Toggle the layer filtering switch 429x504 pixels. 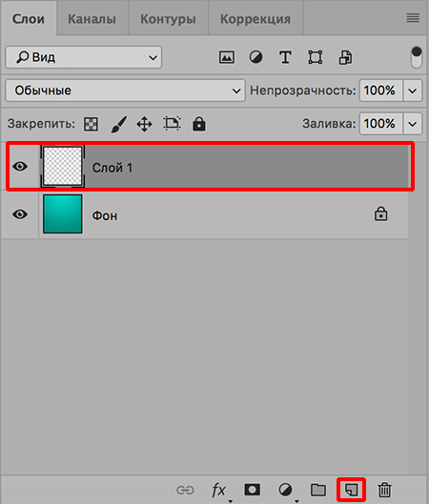pos(417,57)
